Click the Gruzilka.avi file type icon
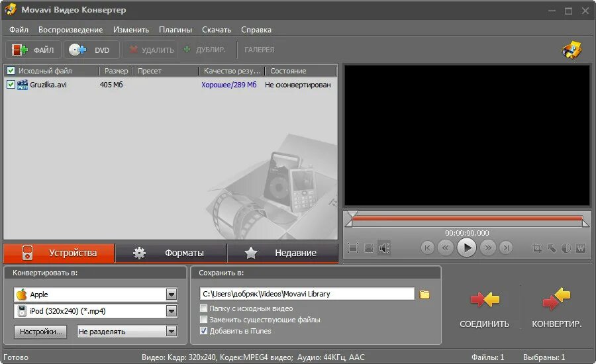Viewport: 596px width, 364px height. pyautogui.click(x=23, y=85)
